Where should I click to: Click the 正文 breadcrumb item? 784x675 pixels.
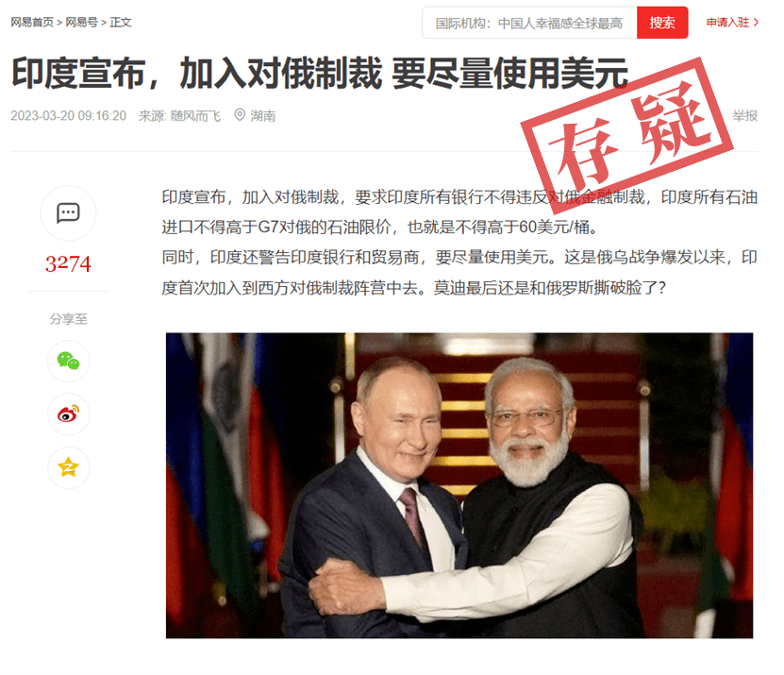tap(121, 22)
